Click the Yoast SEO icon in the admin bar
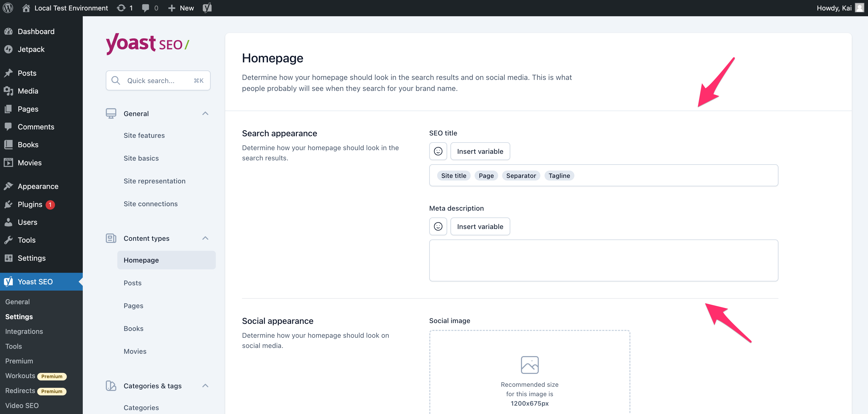868x414 pixels. click(207, 7)
